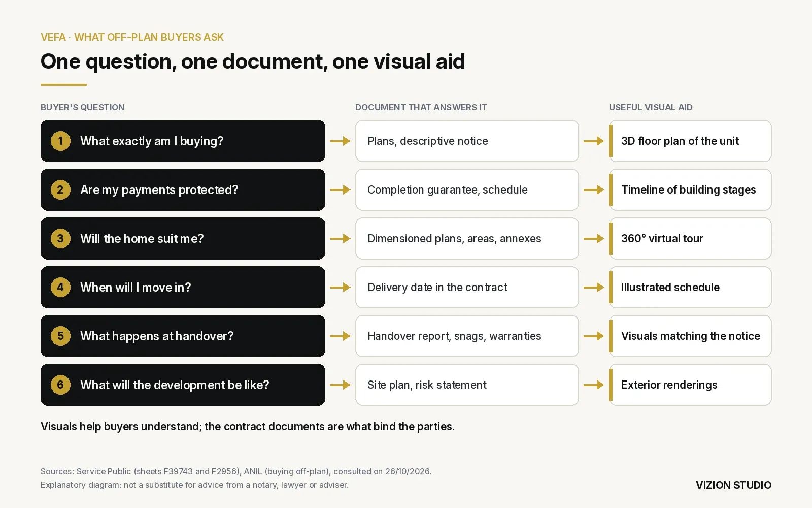812x508 pixels.
Task: Click 'When will I move in?' text
Action: 136,287
